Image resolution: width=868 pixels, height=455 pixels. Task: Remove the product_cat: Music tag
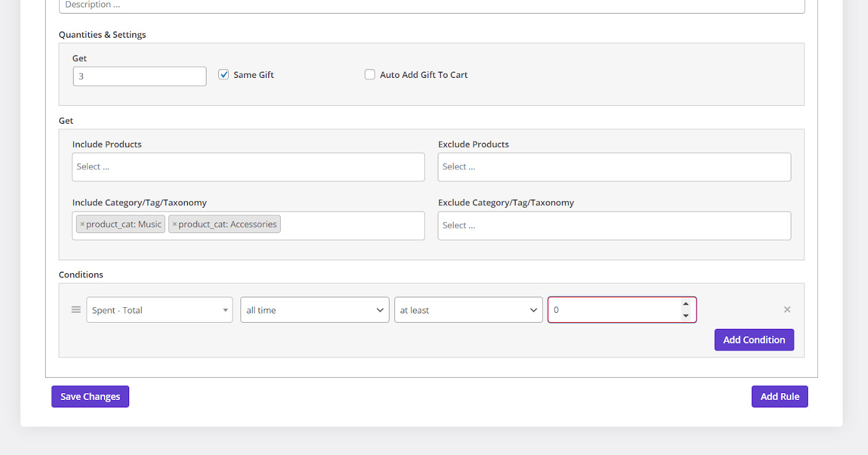(82, 224)
